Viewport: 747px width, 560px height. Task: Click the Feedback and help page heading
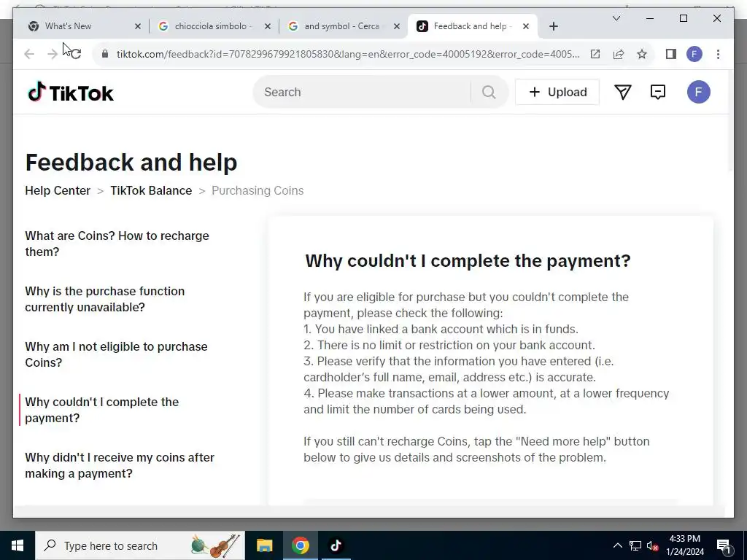pos(131,162)
